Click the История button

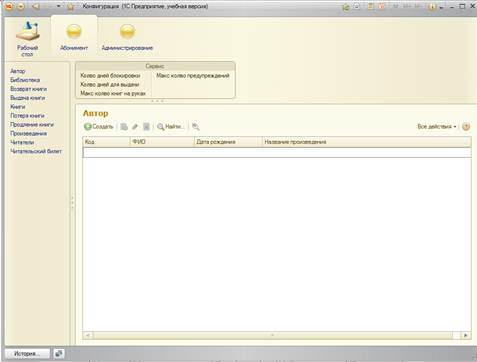27,353
